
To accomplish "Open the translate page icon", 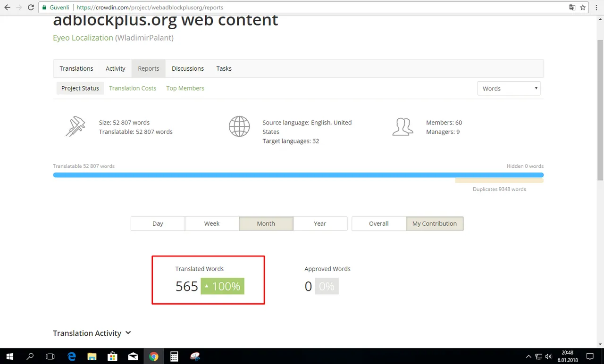I will tap(572, 8).
